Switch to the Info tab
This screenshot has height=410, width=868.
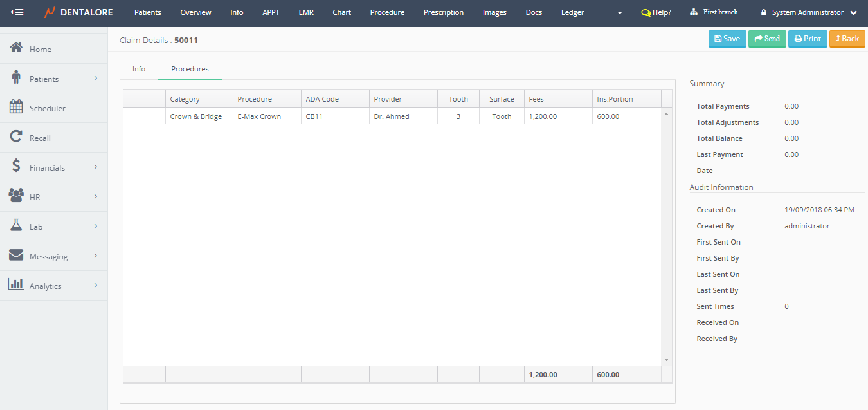(139, 69)
